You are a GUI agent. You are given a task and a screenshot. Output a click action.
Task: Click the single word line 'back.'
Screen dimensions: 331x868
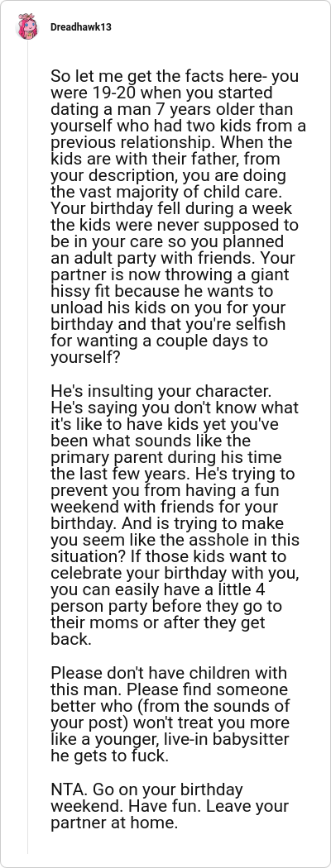70,639
